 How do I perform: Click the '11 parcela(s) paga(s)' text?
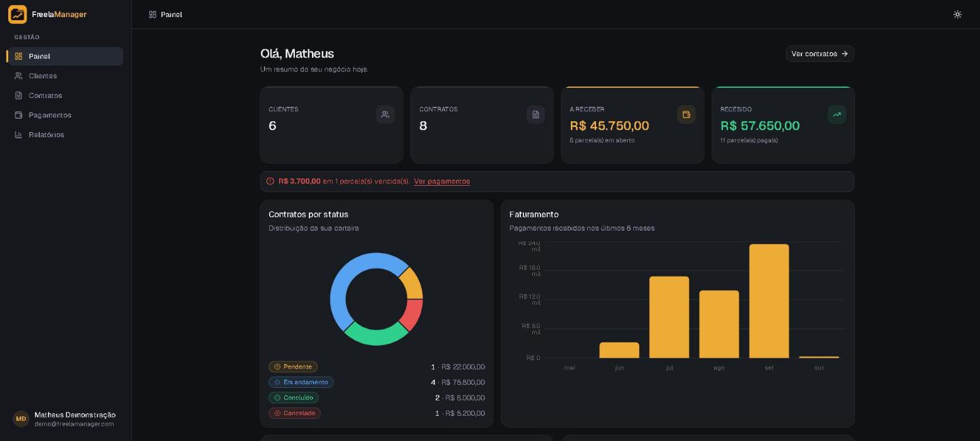coord(749,140)
